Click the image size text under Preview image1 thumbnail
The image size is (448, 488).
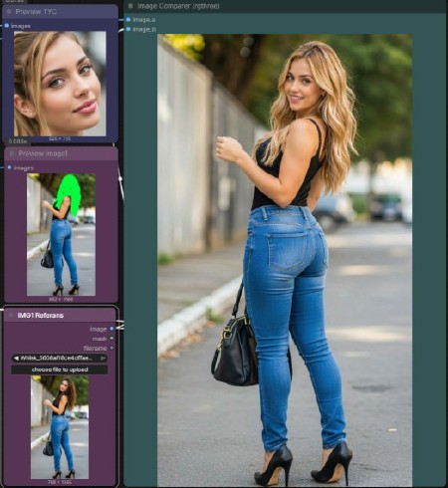61,299
